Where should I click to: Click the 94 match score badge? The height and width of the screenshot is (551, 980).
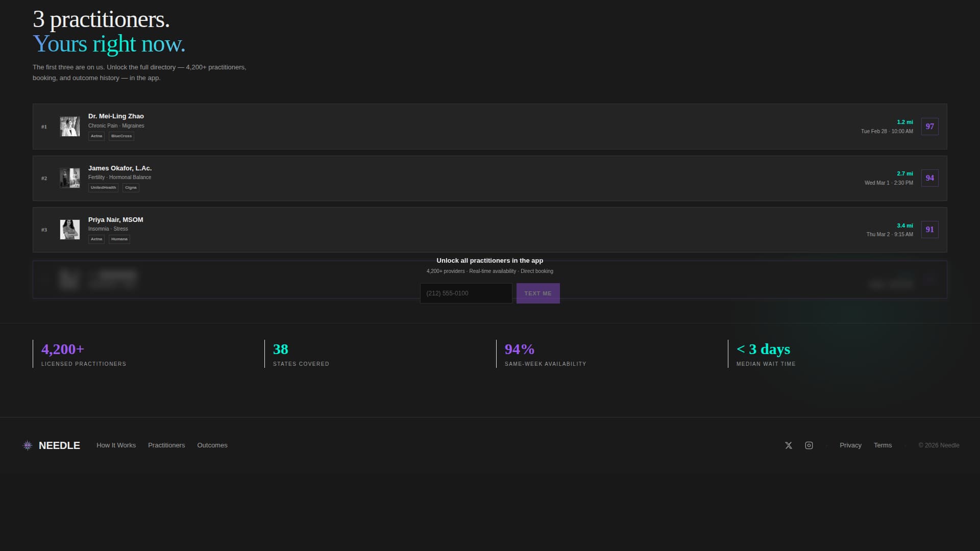click(x=929, y=178)
